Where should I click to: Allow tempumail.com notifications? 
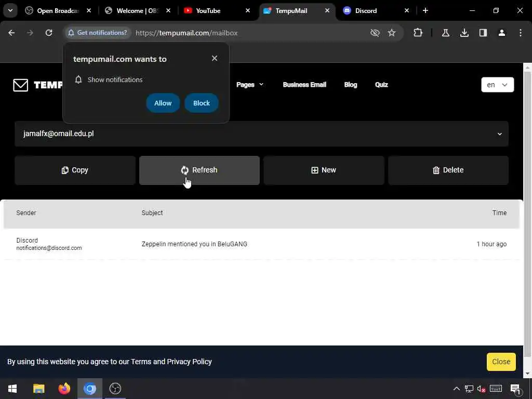tap(163, 103)
